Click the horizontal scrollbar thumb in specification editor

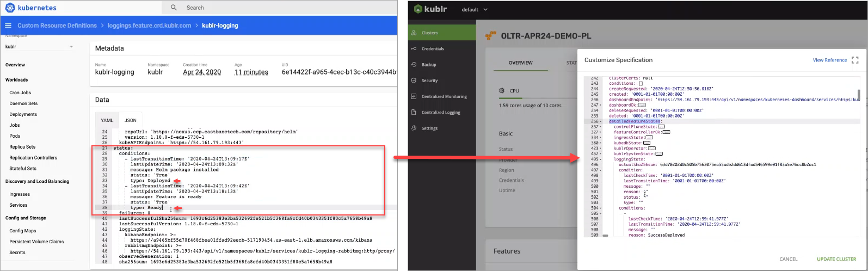click(x=605, y=236)
